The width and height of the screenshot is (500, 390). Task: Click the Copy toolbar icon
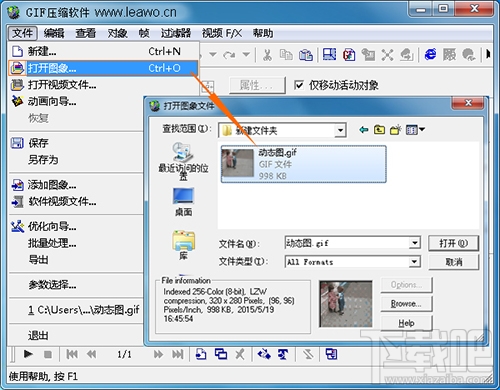[x=286, y=55]
